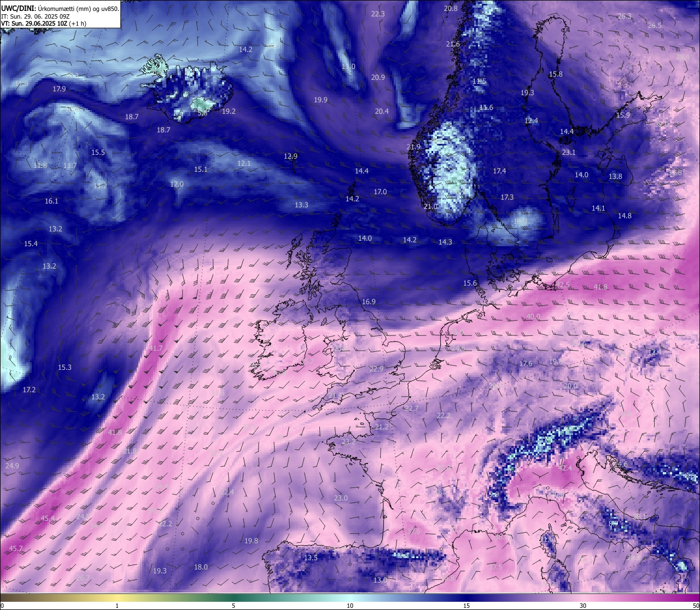Click the title 'UWC/DINI: Úrkomumætti (mm) og uv850.'
The width and height of the screenshot is (700, 610).
click(x=60, y=9)
